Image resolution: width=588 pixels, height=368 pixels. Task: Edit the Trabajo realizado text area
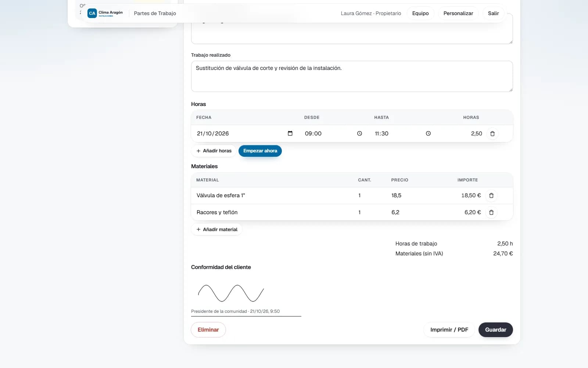[352, 76]
